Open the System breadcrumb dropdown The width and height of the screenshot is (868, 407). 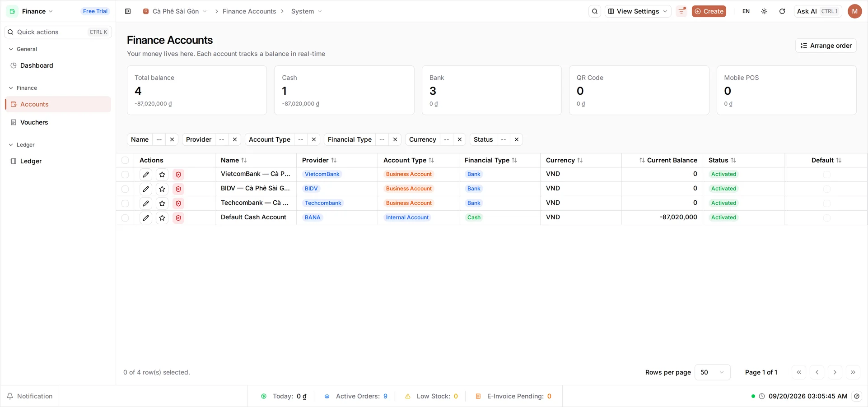[307, 11]
